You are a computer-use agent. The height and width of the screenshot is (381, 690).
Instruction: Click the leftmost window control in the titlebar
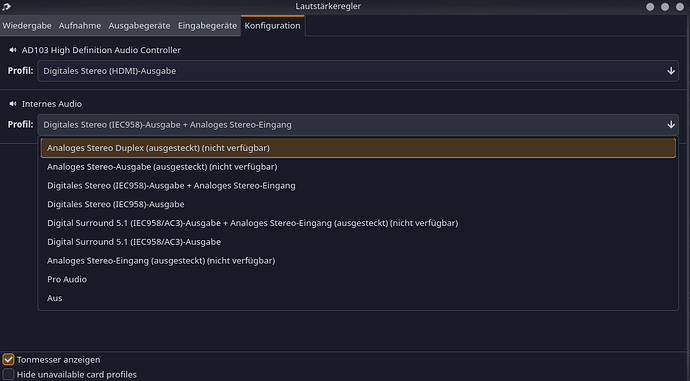[x=650, y=7]
